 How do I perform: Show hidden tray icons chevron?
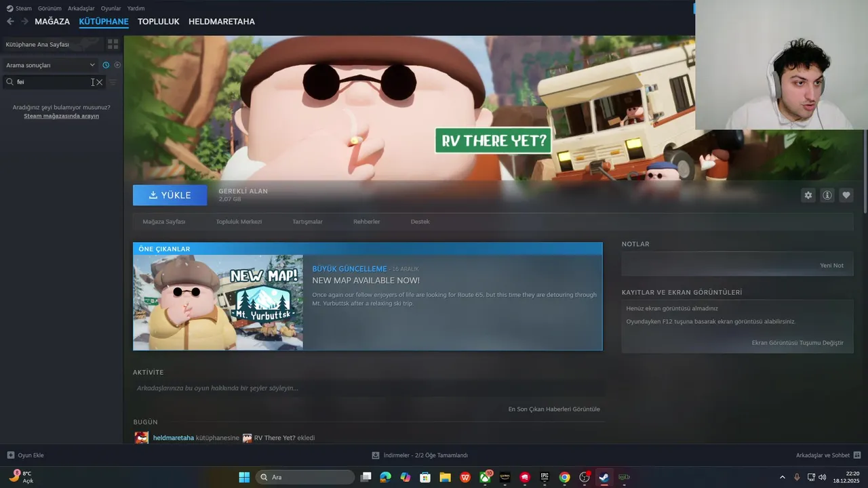pos(782,477)
